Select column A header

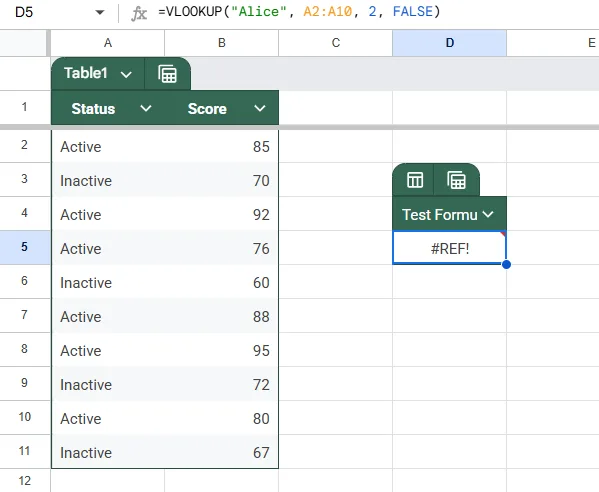tap(108, 43)
